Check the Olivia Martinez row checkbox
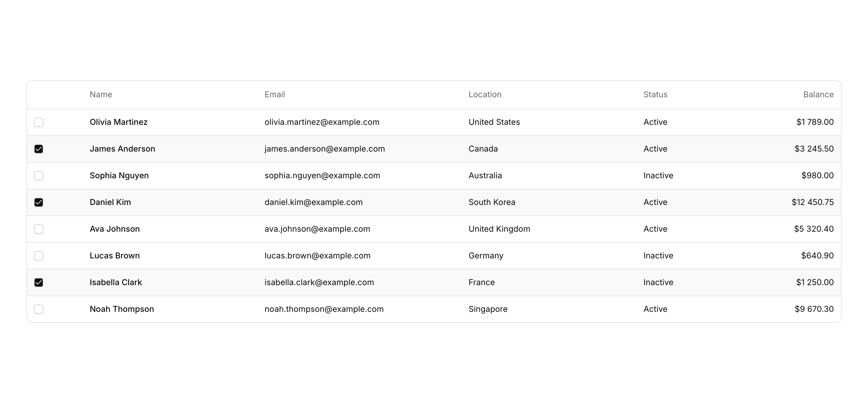Screen dimensions: 868x403 tap(39, 122)
